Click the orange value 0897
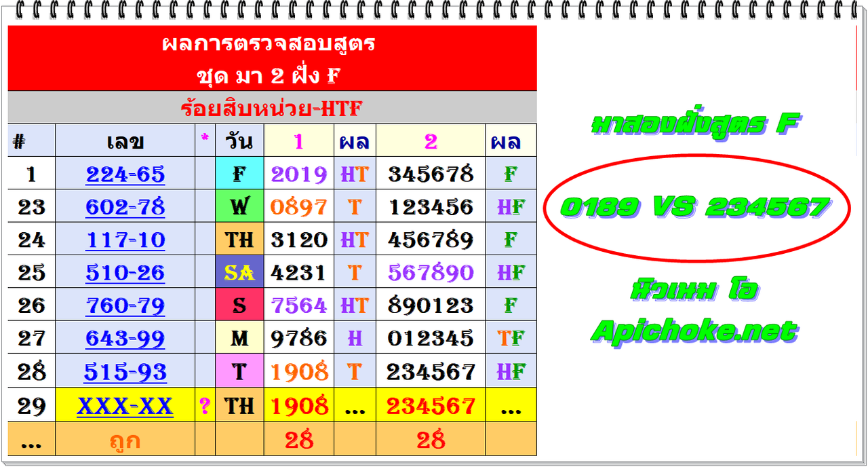The height and width of the screenshot is (467, 868). 299,207
